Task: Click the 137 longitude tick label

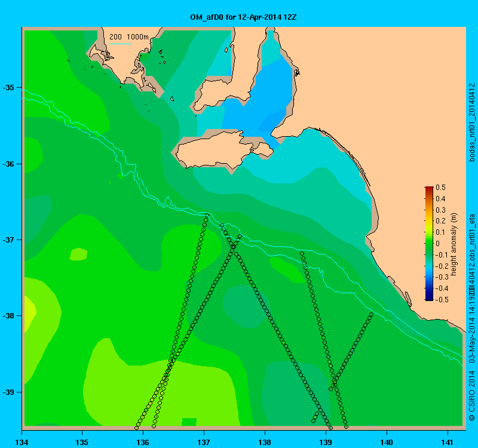Action: click(x=204, y=442)
